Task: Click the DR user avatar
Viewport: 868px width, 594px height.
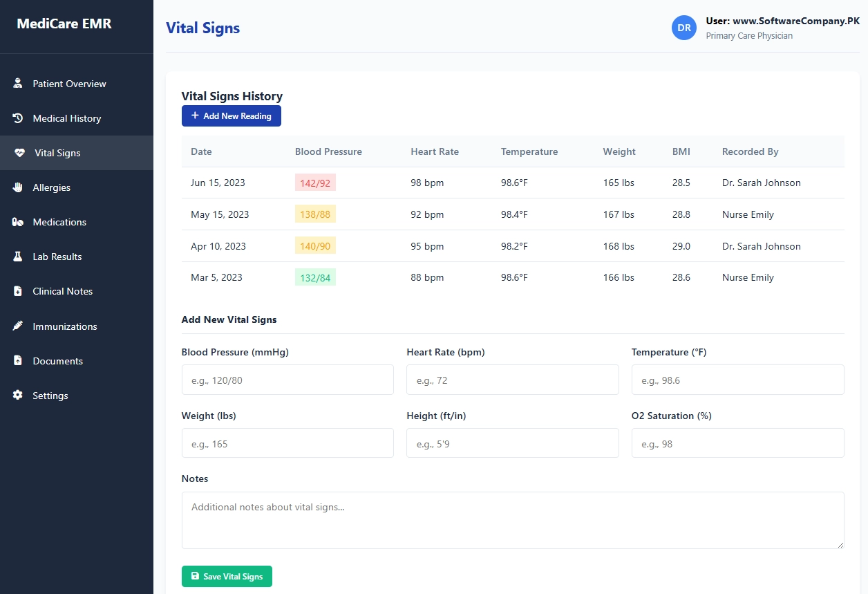Action: click(683, 28)
